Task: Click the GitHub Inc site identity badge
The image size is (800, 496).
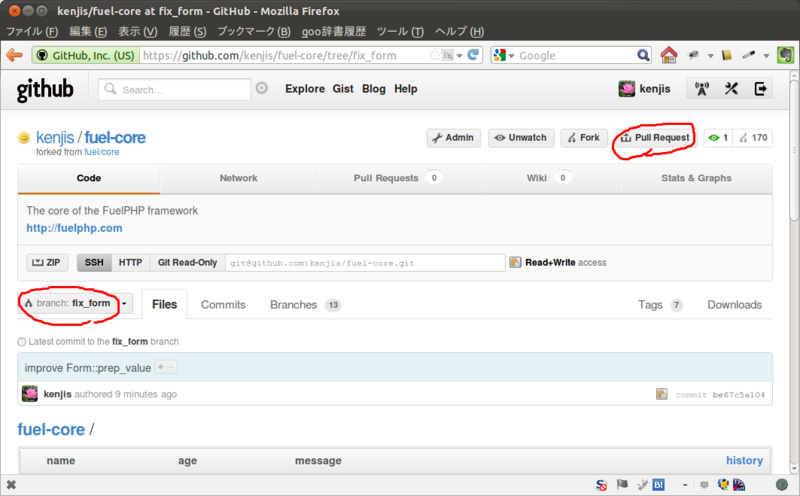Action: tap(86, 55)
